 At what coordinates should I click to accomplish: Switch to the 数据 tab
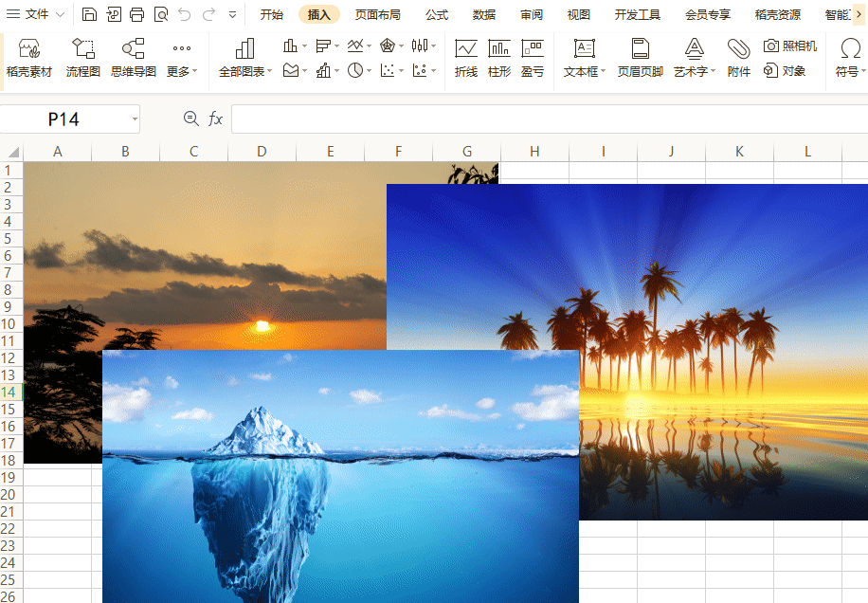click(x=484, y=15)
